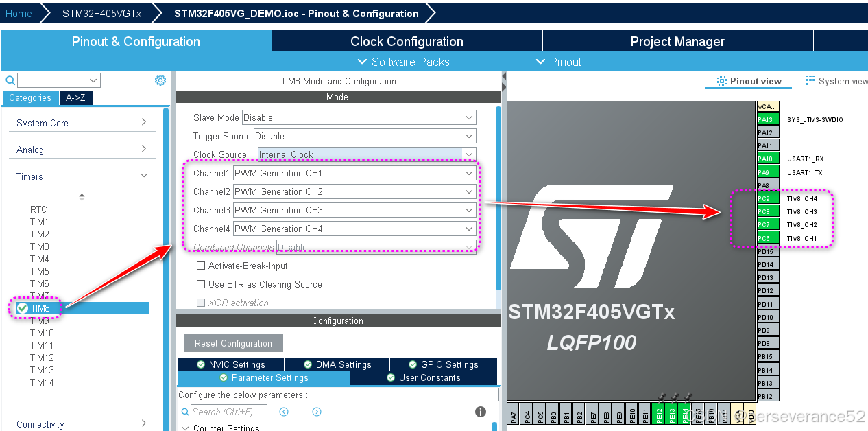Open the Slave Mode dropdown
Image resolution: width=868 pixels, height=431 pixels.
tap(359, 117)
